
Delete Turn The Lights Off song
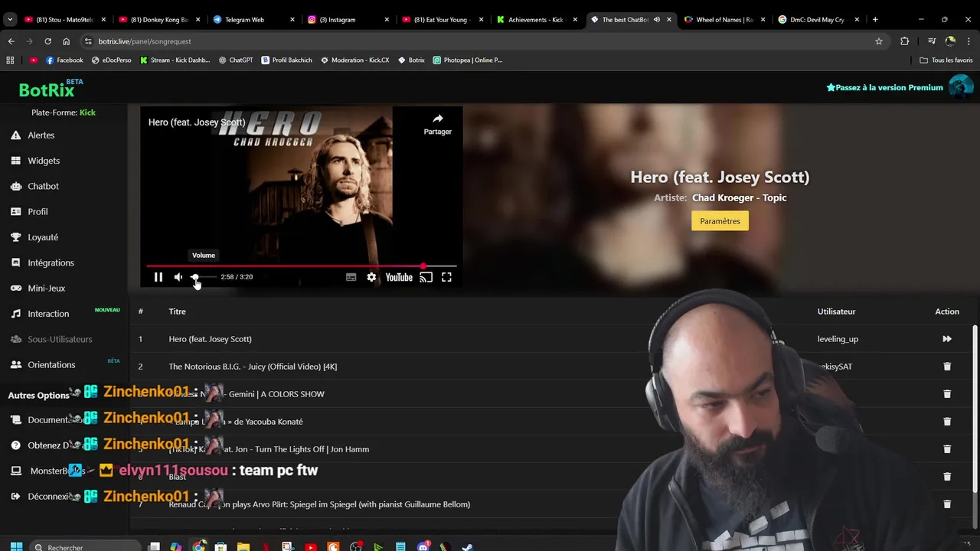pos(947,449)
